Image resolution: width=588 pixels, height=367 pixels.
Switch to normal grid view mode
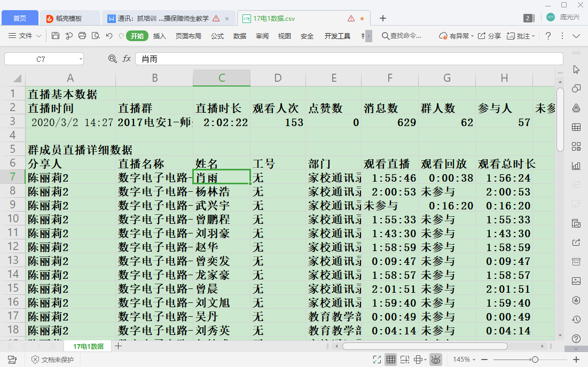click(x=390, y=360)
